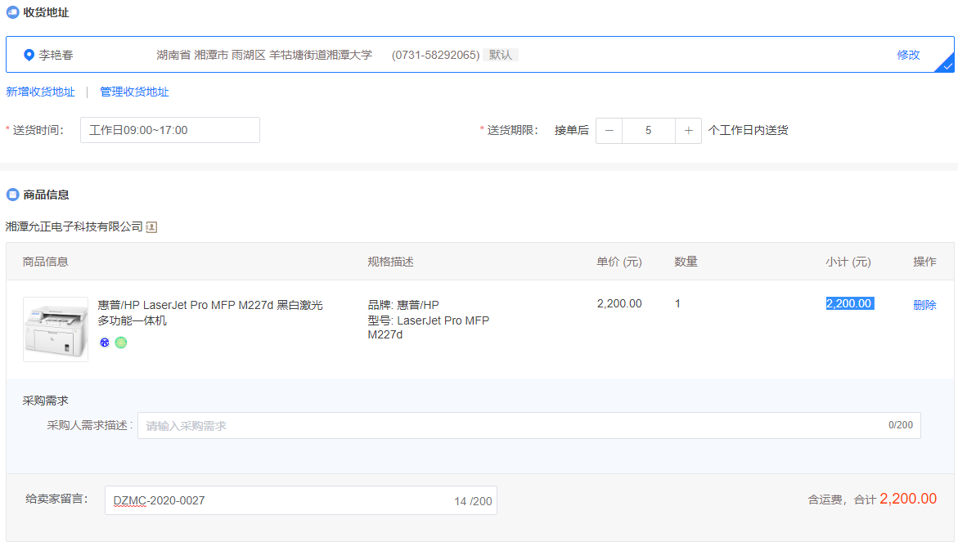Select the 默认 tag on the address
The image size is (958, 560).
point(501,55)
